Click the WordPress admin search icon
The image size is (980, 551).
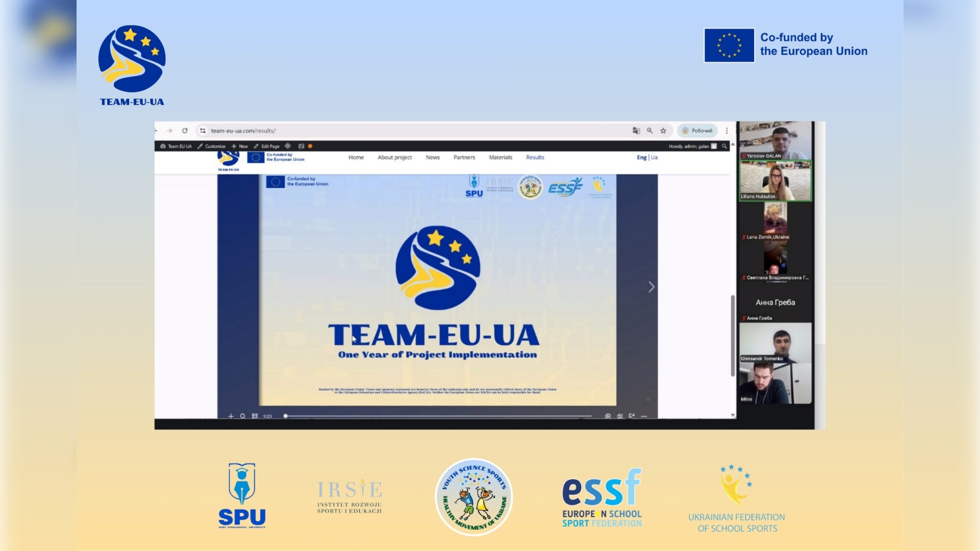[724, 146]
